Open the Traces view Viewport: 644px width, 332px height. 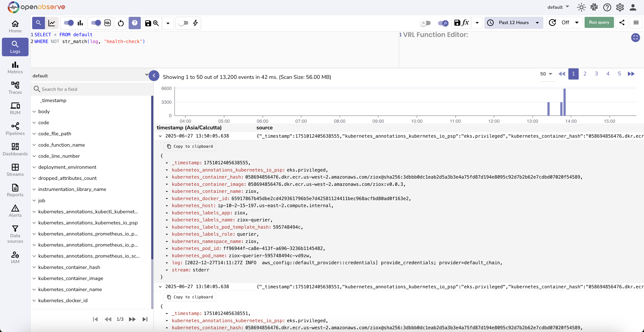(15, 88)
